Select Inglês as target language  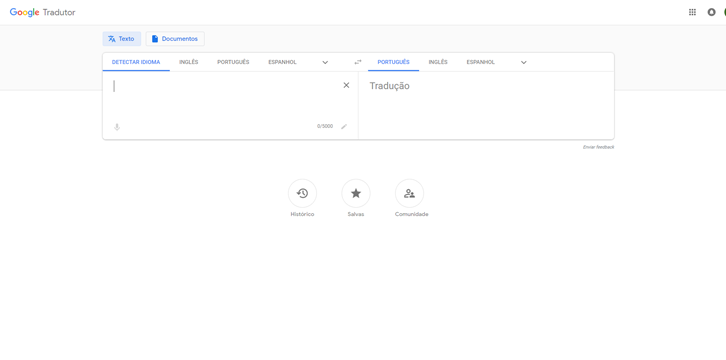coord(438,62)
